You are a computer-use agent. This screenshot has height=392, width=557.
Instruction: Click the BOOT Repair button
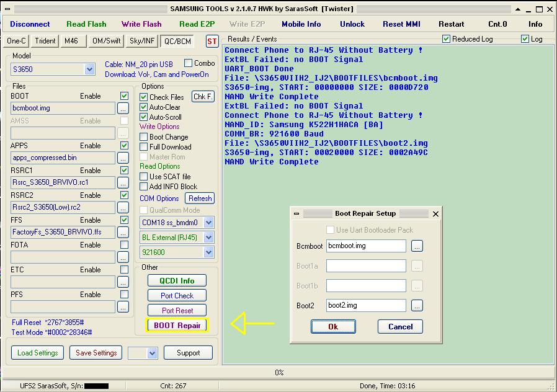click(x=177, y=325)
